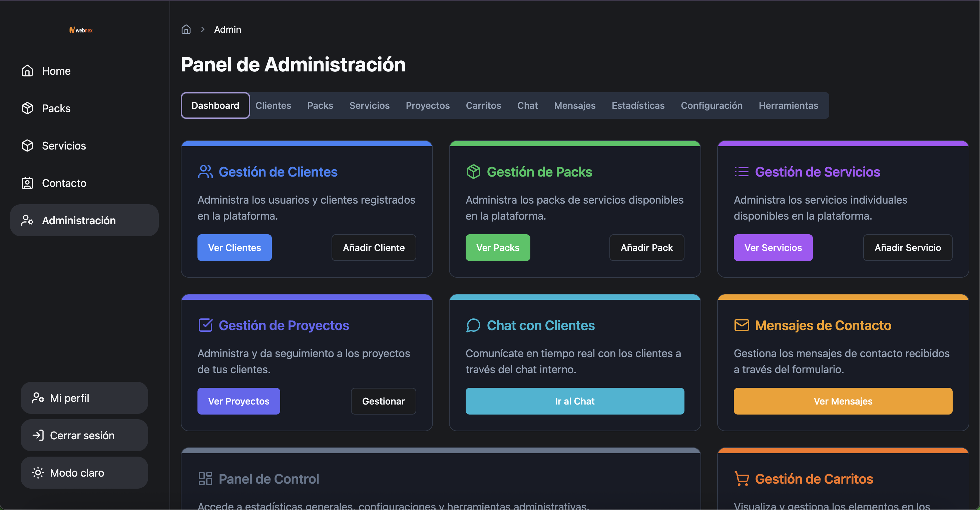Click the Gestión de Proyectos card title
This screenshot has width=980, height=510.
coord(284,325)
